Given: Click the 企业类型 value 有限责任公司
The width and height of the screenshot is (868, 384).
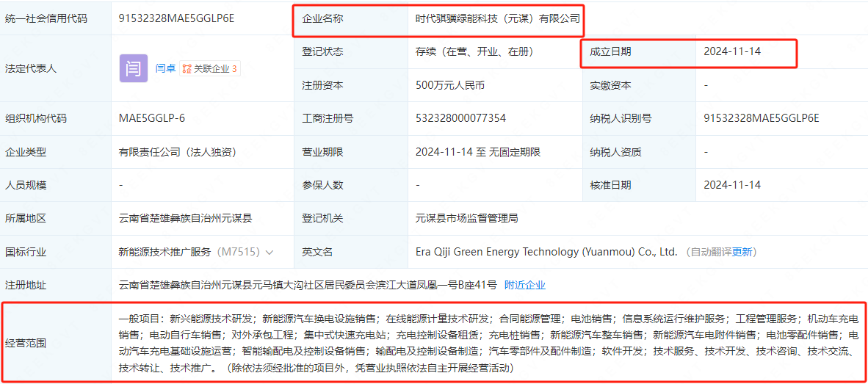Looking at the screenshot, I should pos(176,152).
